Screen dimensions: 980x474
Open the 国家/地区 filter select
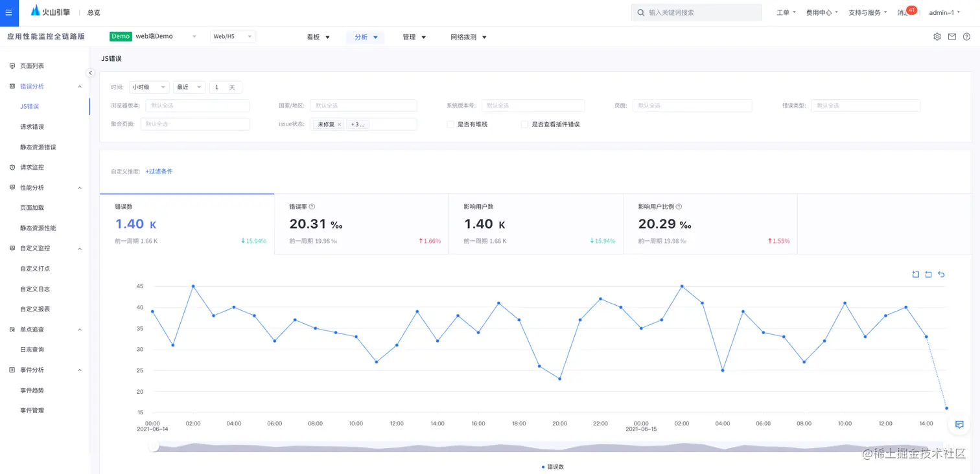point(363,106)
